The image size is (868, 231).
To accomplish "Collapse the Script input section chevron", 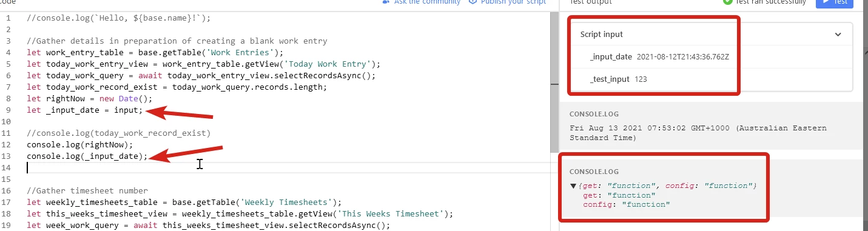I will pos(838,35).
